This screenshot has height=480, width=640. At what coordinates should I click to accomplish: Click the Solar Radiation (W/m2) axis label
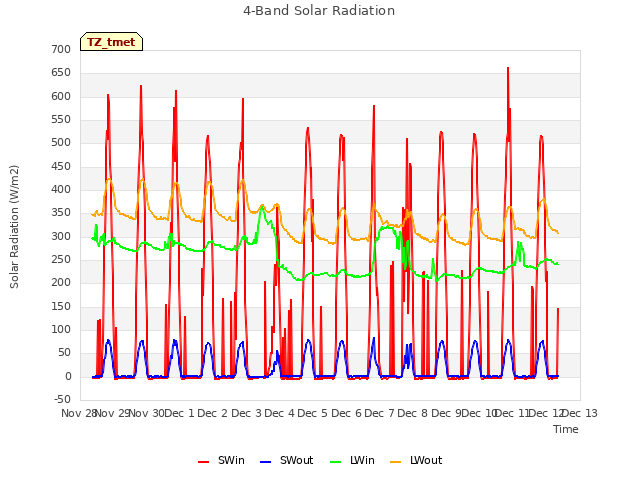pos(14,227)
